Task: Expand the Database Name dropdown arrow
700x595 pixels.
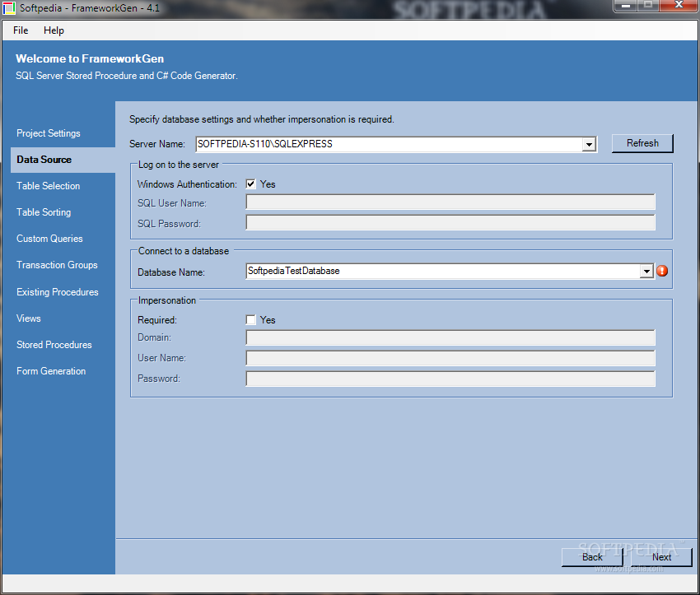Action: (646, 272)
